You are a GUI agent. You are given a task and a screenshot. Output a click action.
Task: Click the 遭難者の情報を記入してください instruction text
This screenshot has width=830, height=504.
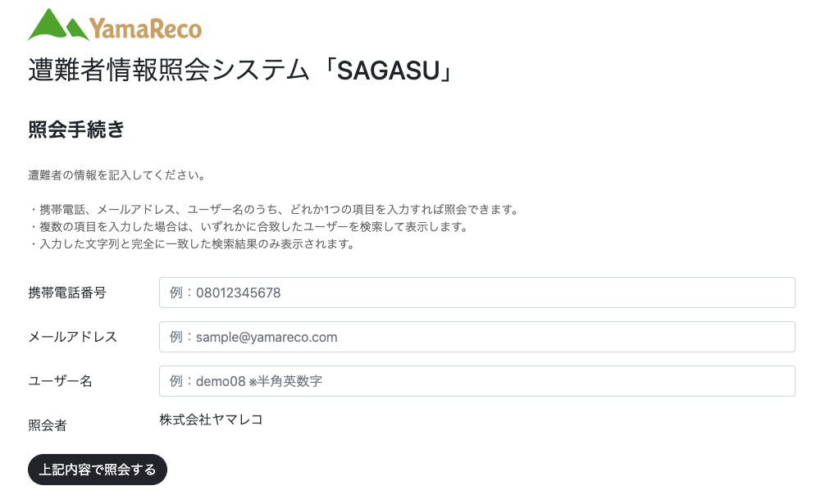click(x=116, y=175)
